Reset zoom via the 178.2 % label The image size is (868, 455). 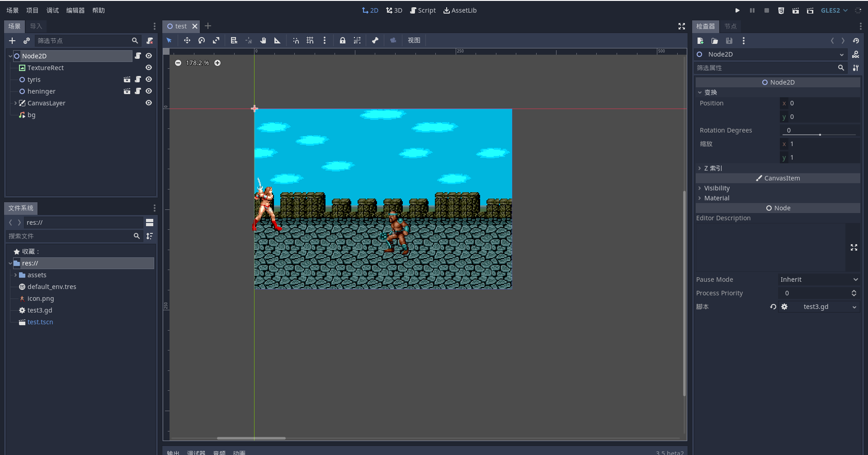[x=198, y=63]
